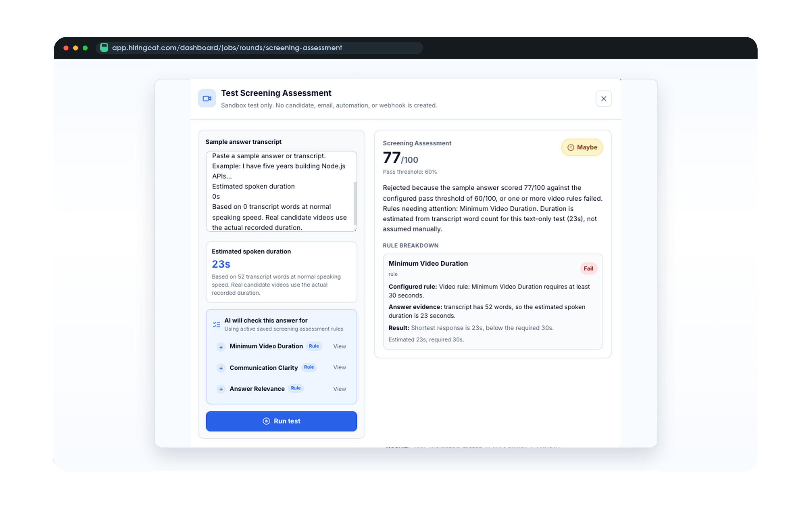Screen dimensions: 812x508
Task: Click the Sandbox test only subtitle text
Action: point(329,105)
